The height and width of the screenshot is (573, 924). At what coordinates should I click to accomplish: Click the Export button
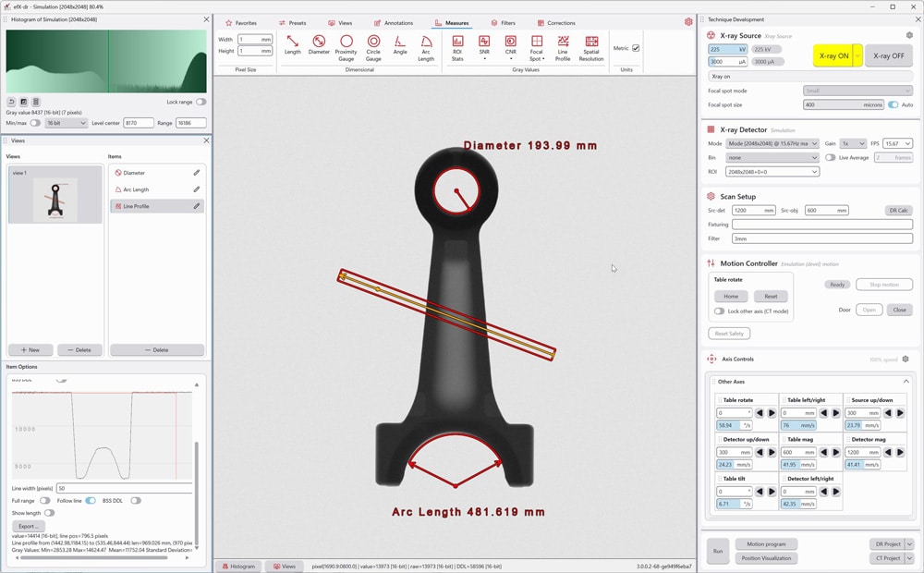[29, 526]
